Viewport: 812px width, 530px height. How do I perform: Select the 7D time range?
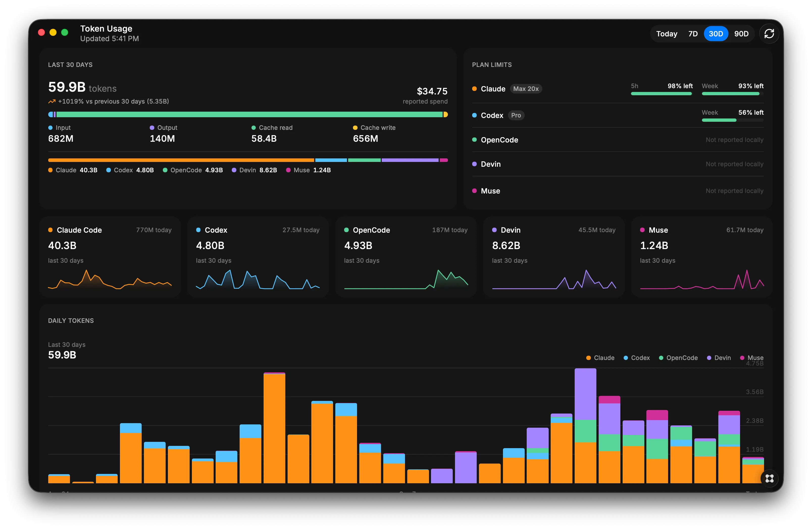[x=693, y=33]
